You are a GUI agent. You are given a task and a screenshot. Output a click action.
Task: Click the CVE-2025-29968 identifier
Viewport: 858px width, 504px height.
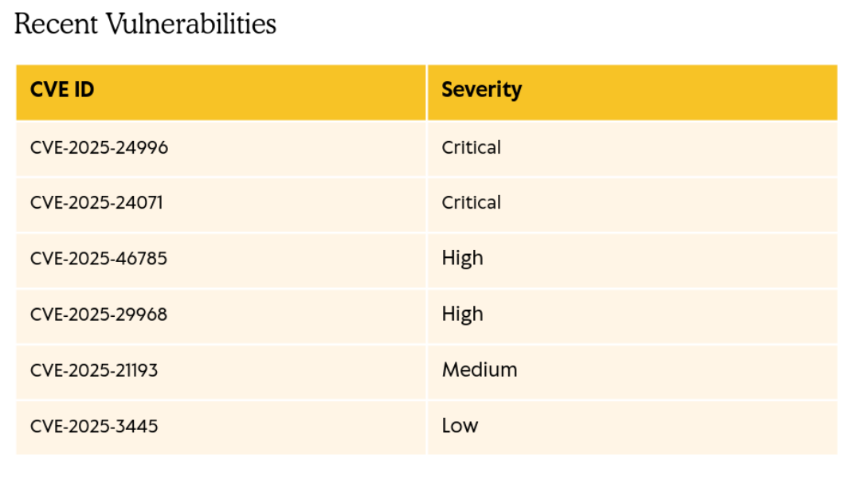click(x=99, y=315)
